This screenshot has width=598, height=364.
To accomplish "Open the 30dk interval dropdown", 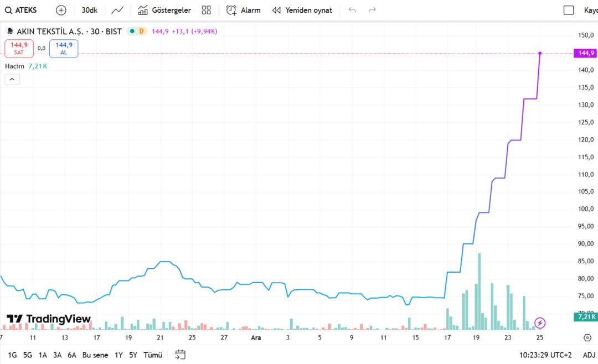I will (x=89, y=10).
